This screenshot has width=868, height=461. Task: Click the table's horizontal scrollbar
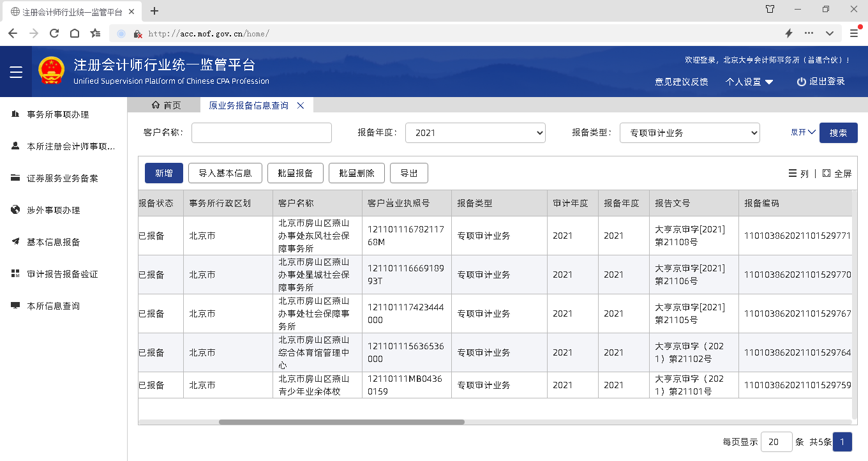(x=341, y=422)
